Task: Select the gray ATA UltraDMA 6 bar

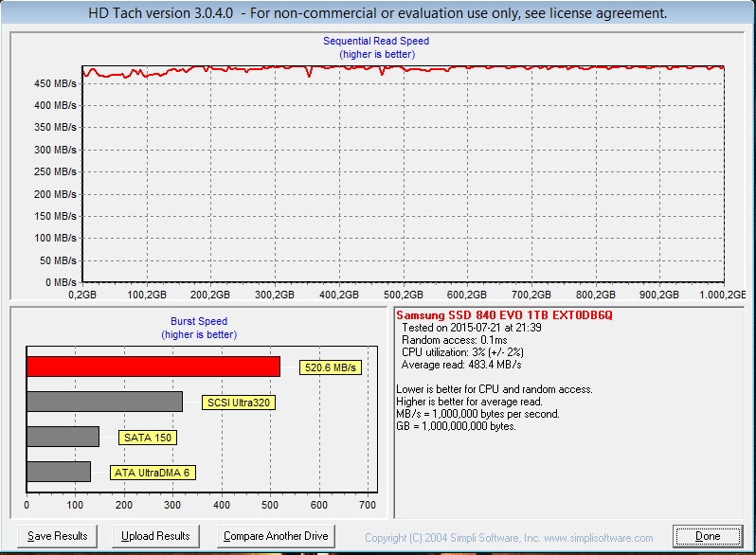Action: [x=59, y=472]
